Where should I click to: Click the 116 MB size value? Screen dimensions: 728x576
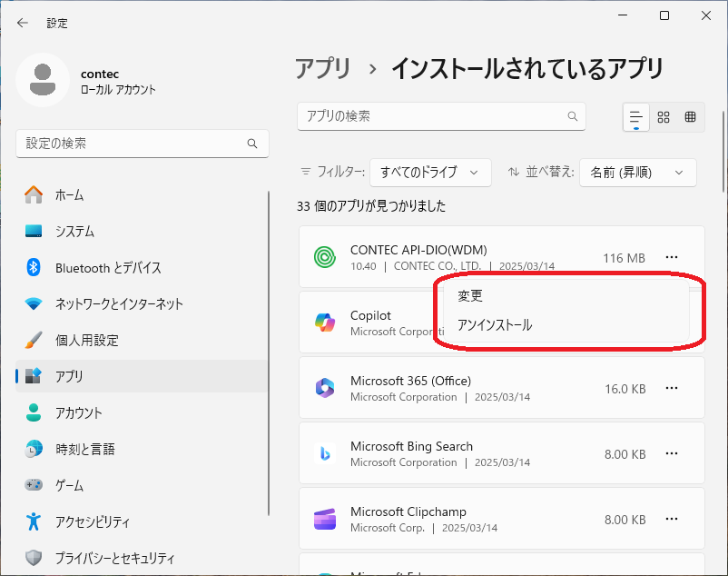pyautogui.click(x=624, y=258)
